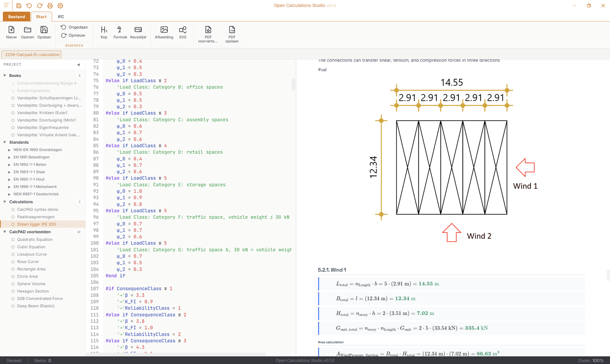Collapse the PROJECT side panel arrow
610x364 pixels.
click(78, 65)
